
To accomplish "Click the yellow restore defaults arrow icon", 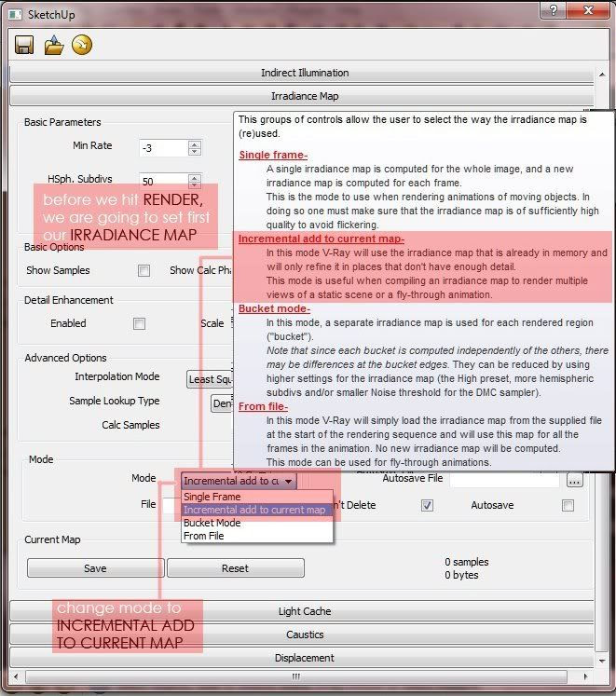I will point(82,45).
